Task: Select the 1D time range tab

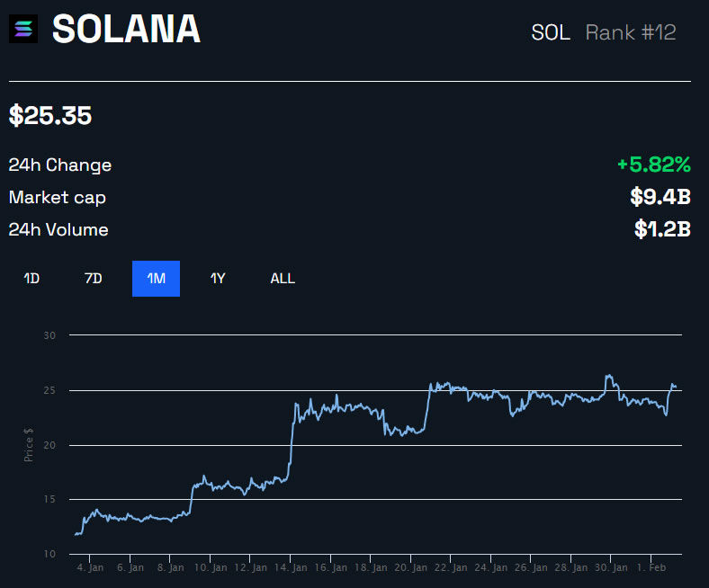Action: 31,279
